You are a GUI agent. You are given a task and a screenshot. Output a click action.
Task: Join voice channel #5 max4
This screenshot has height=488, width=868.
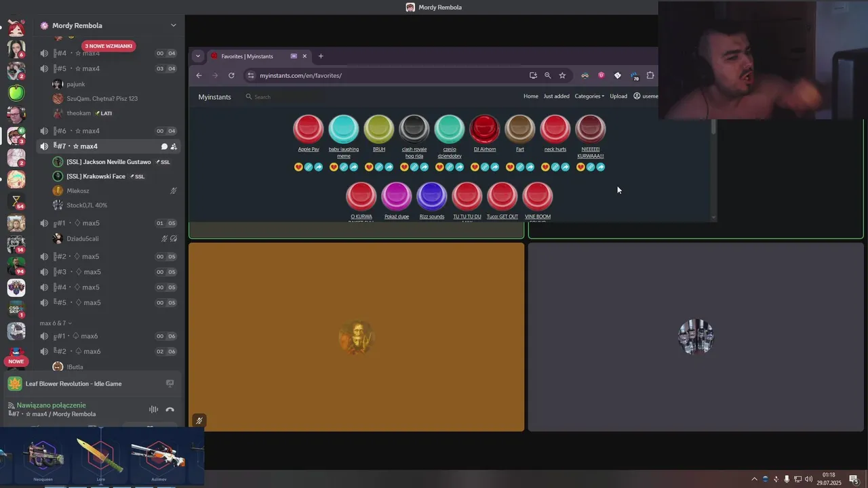108,68
